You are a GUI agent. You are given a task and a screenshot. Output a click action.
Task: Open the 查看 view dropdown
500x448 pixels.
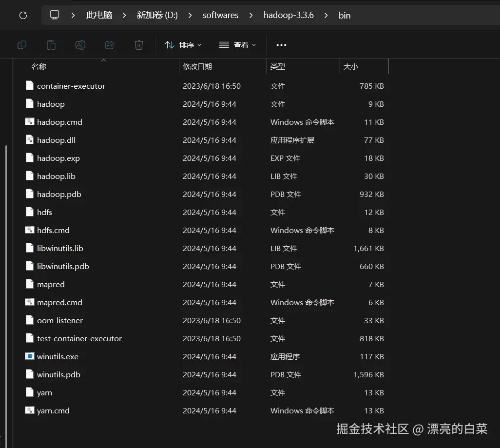[x=237, y=45]
